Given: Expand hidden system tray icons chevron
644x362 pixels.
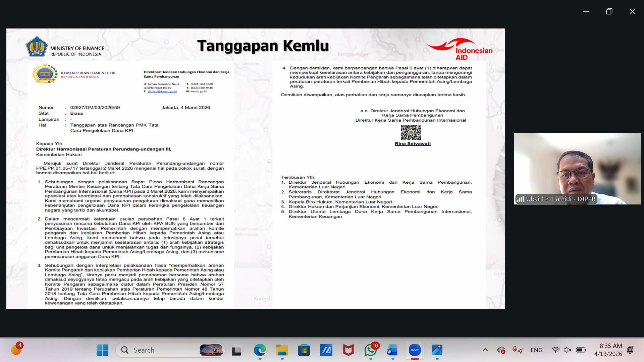Looking at the screenshot, I should coord(485,350).
